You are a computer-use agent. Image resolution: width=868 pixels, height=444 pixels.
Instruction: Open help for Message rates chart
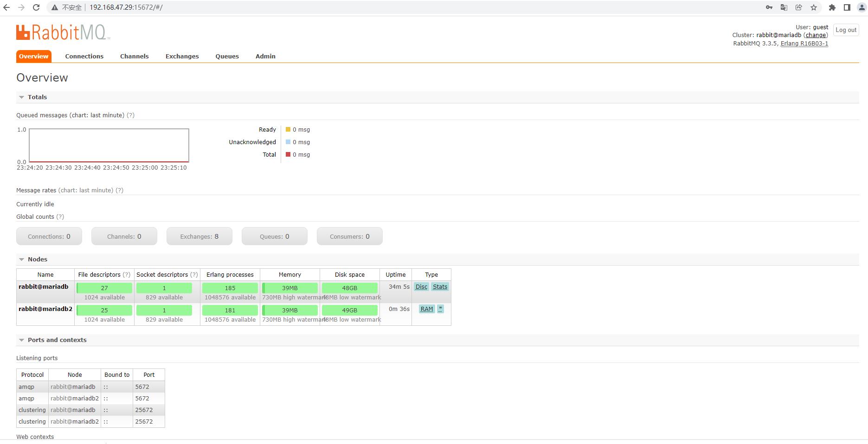120,190
